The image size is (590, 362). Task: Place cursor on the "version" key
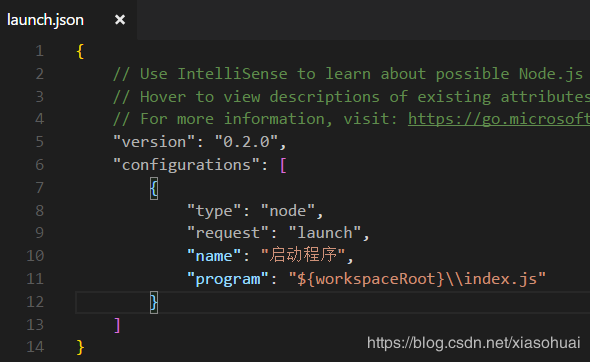coord(154,142)
